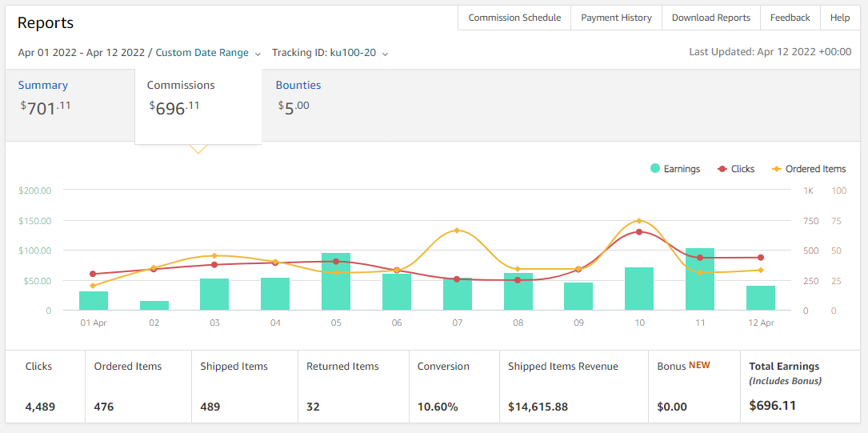Click the Clicks data point on 01 Apr
The height and width of the screenshot is (433, 868).
click(93, 274)
